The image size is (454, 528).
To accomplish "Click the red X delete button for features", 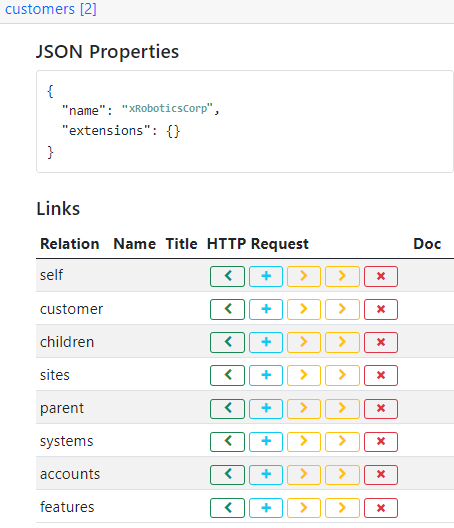I will (x=381, y=507).
